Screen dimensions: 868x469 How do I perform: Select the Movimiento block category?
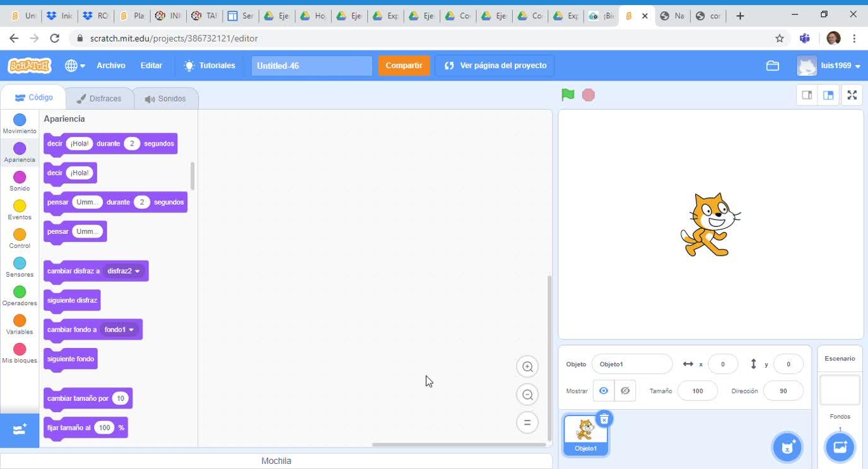(x=20, y=124)
